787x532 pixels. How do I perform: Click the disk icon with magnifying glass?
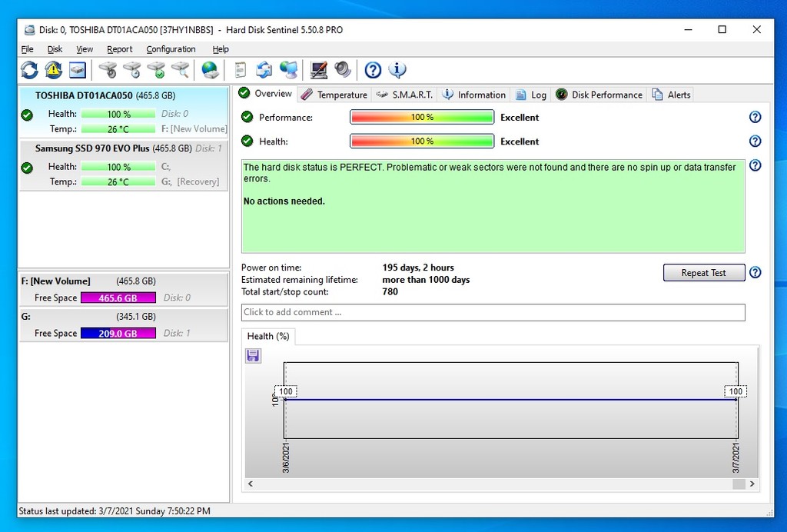180,70
